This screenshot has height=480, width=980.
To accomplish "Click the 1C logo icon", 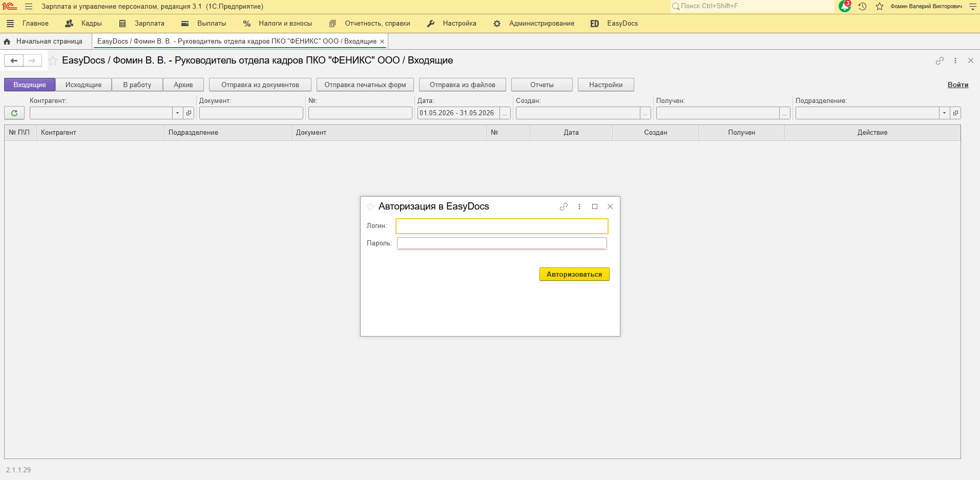I will 10,7.
